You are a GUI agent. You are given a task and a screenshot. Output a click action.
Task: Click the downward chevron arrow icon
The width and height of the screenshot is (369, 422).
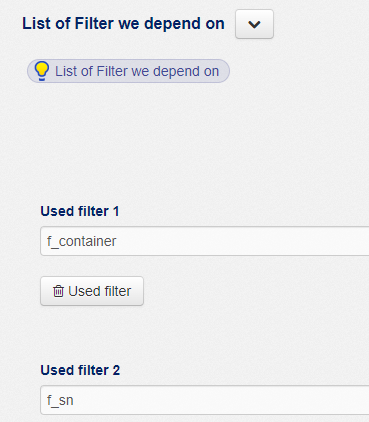[x=254, y=24]
